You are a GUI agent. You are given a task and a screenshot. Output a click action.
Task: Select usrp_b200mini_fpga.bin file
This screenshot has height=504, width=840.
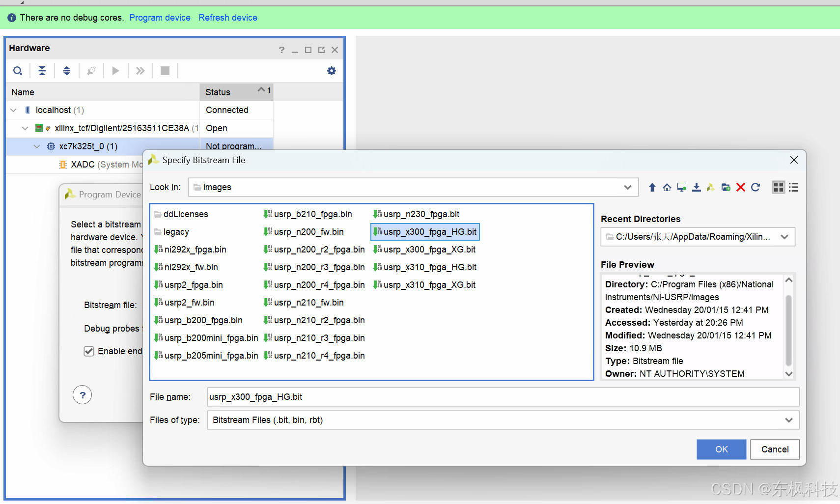[x=206, y=338]
